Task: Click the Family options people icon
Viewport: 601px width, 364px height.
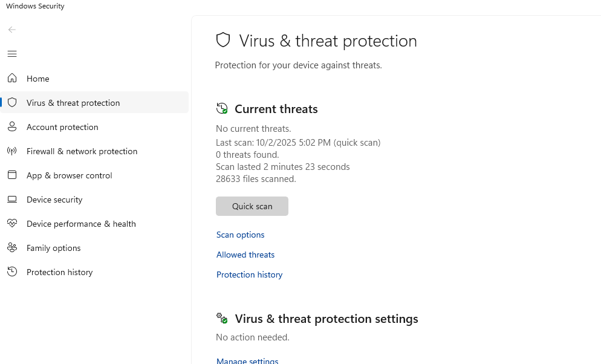Action: coord(12,248)
